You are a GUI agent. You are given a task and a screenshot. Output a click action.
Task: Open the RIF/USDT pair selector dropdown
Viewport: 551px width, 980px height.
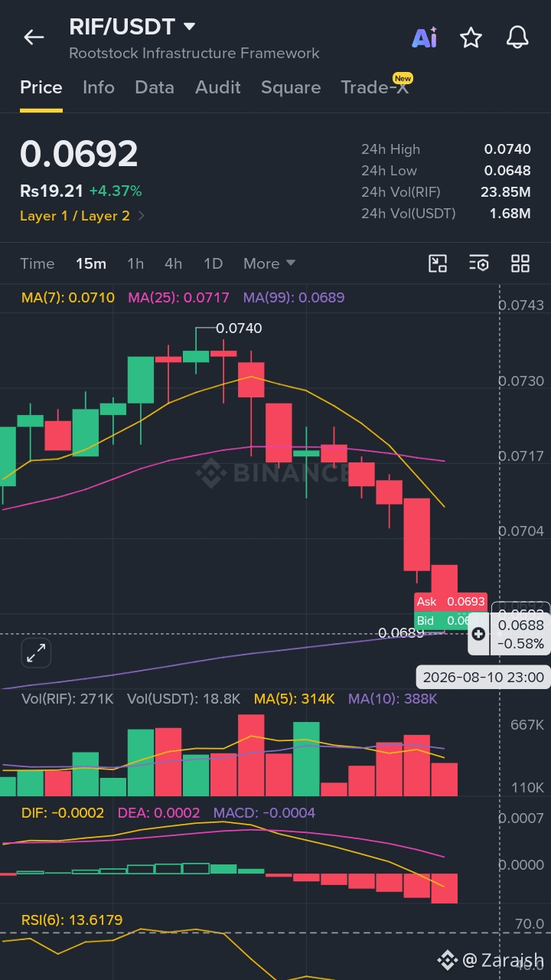click(190, 27)
